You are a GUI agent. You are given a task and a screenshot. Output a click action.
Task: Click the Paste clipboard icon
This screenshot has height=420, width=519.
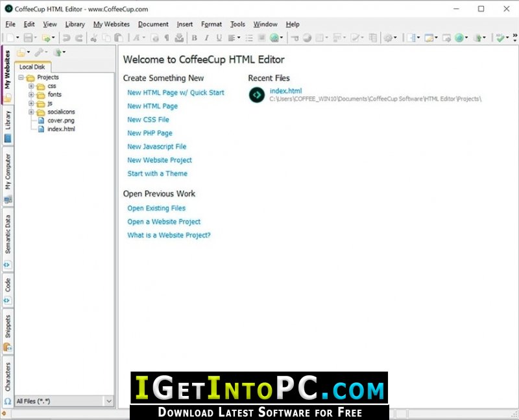click(x=119, y=38)
